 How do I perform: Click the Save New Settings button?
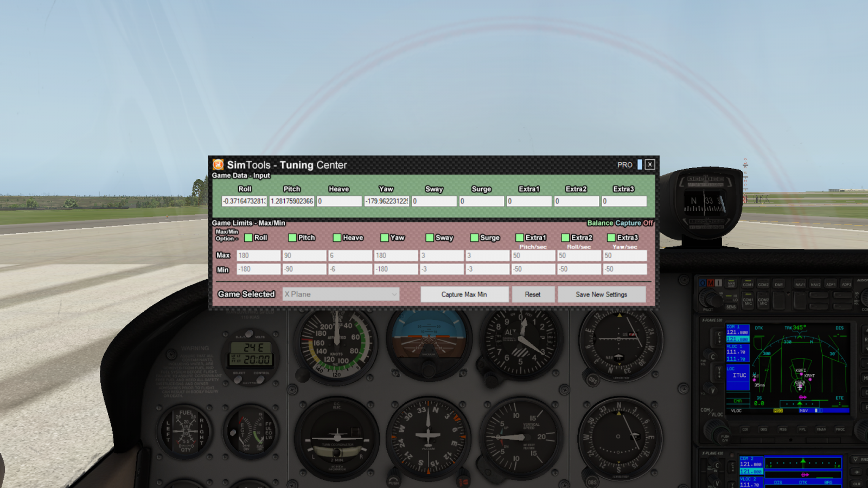601,294
